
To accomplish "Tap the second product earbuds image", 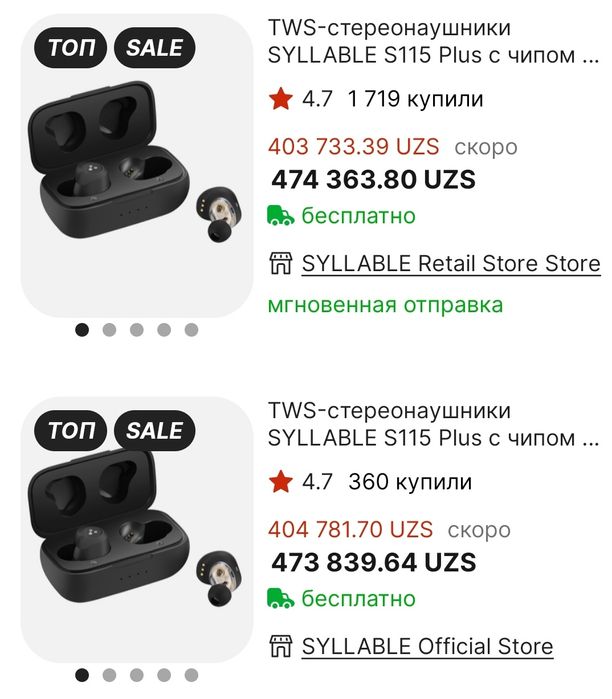I will (x=136, y=550).
